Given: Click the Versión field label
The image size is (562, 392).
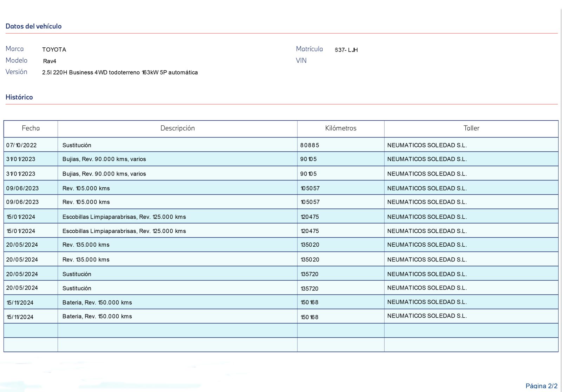Looking at the screenshot, I should (16, 72).
